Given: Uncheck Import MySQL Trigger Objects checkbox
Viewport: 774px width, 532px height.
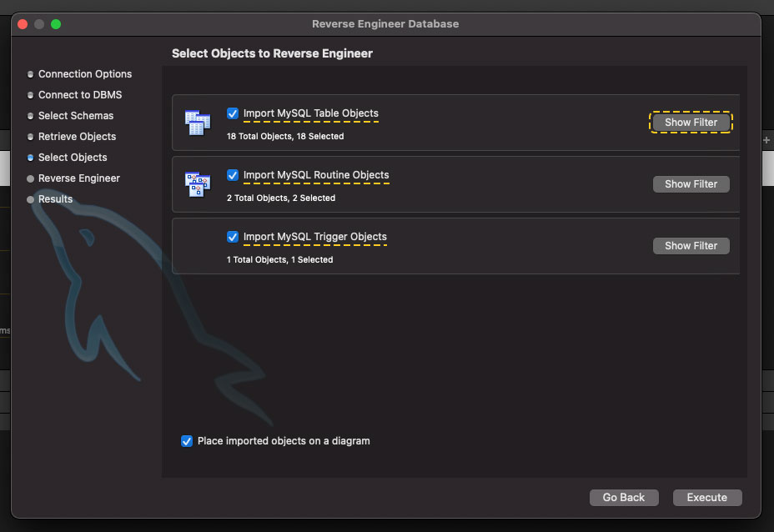Looking at the screenshot, I should coord(233,237).
